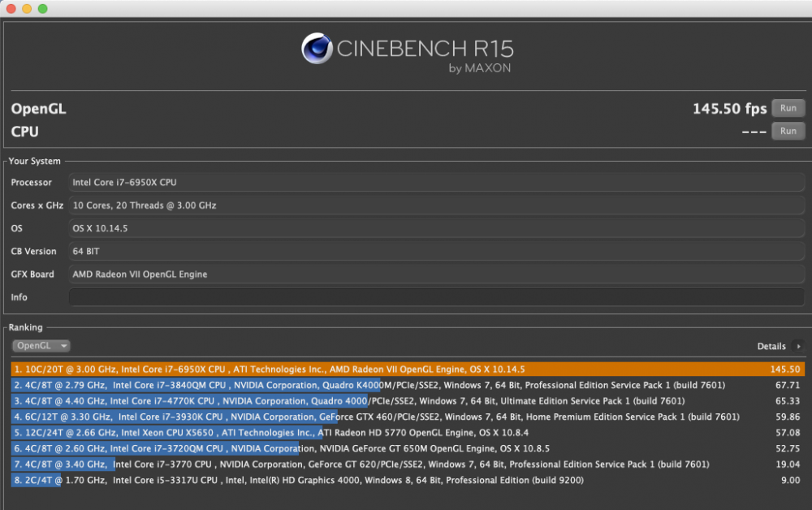Image resolution: width=812 pixels, height=510 pixels.
Task: Select ranking row 6 i7-3720QM
Action: [408, 448]
